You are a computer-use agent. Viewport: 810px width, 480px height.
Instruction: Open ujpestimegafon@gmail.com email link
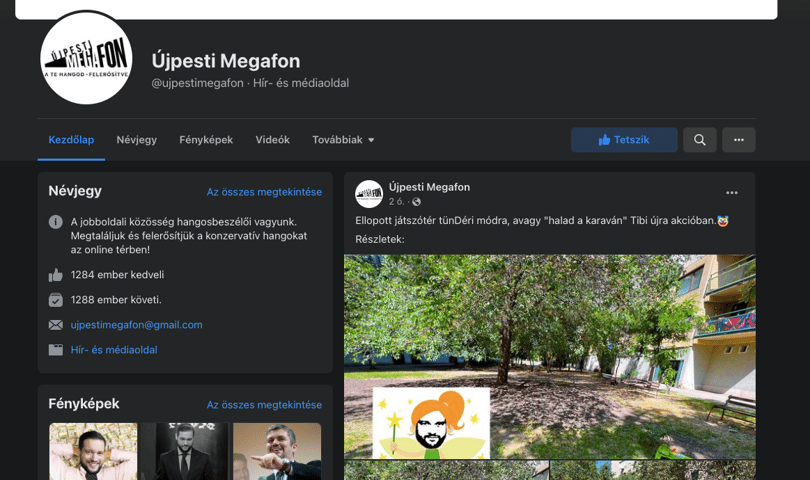tap(136, 325)
